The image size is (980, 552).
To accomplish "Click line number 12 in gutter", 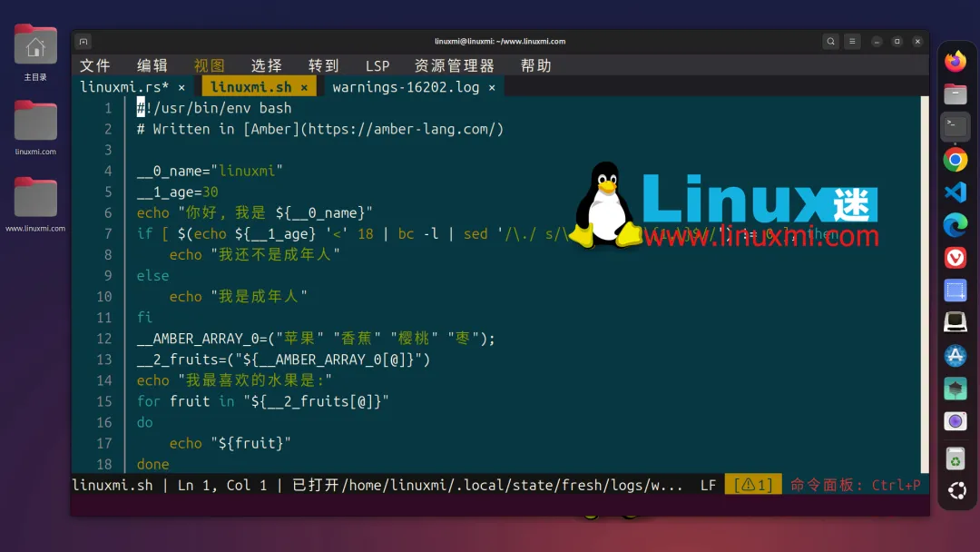I will (x=103, y=339).
